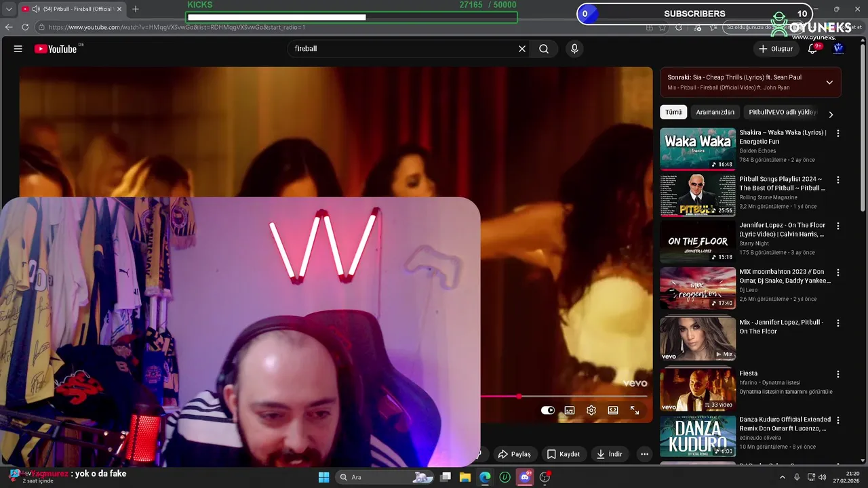The width and height of the screenshot is (868, 488).
Task: Run search with the magnifier button
Action: [x=544, y=49]
